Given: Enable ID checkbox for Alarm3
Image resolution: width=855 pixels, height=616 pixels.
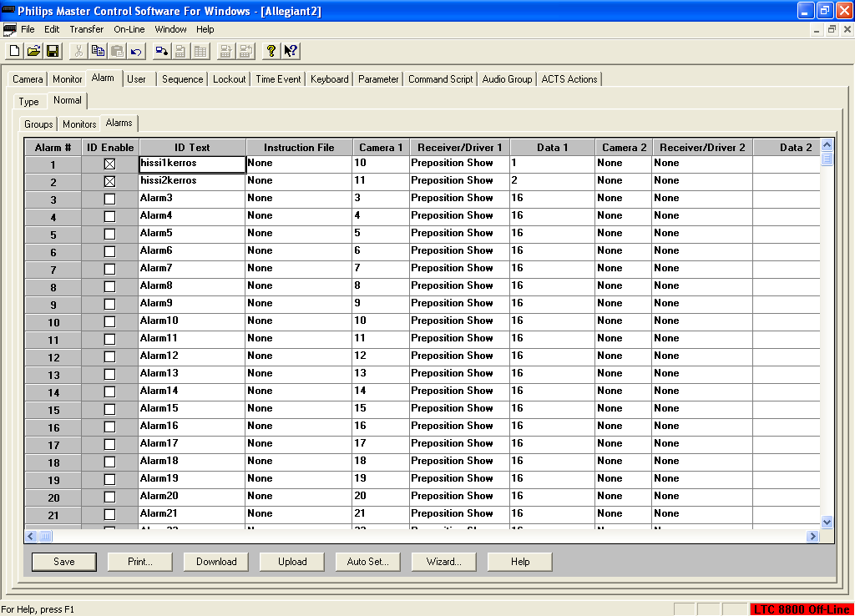Looking at the screenshot, I should pos(109,199).
